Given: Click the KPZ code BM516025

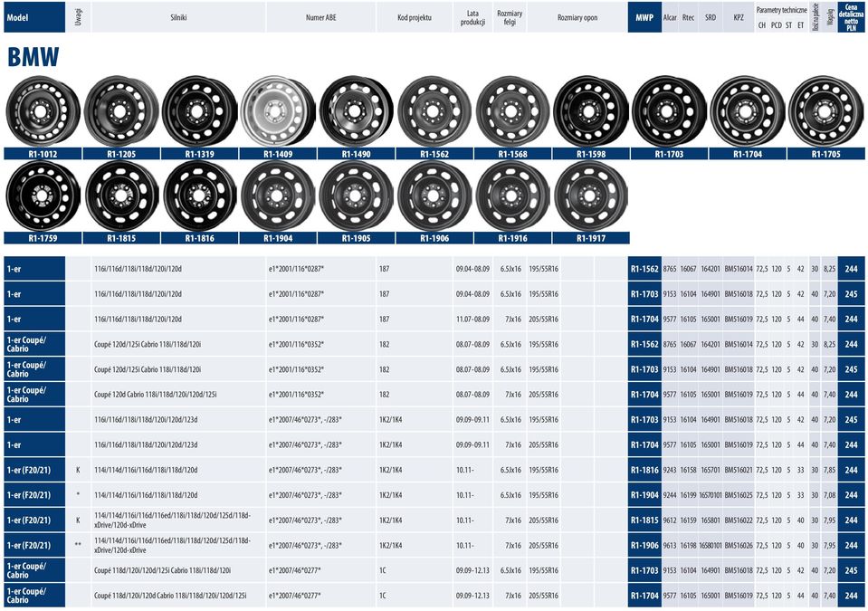Looking at the screenshot, I should (739, 495).
